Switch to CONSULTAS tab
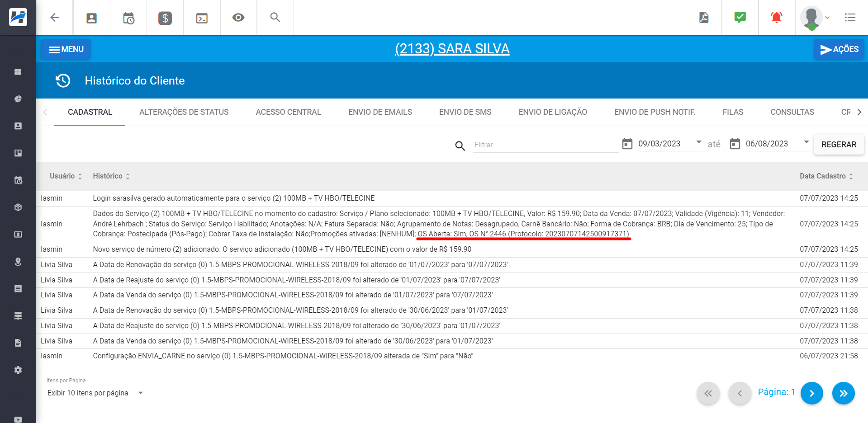This screenshot has width=868, height=423. (792, 112)
